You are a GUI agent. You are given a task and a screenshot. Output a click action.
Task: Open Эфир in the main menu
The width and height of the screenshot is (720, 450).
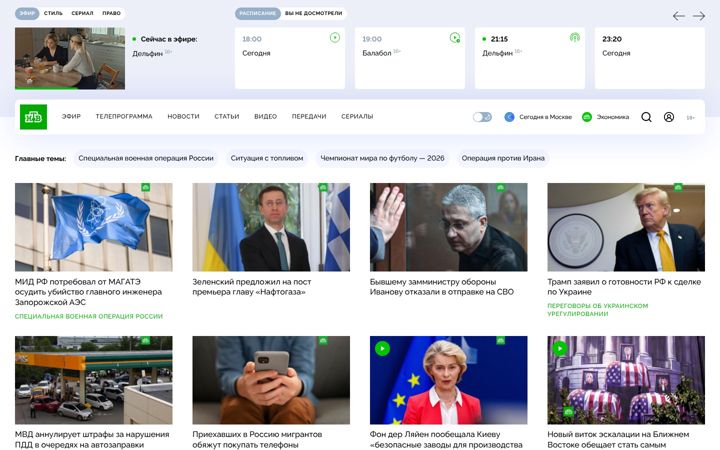[x=71, y=117]
